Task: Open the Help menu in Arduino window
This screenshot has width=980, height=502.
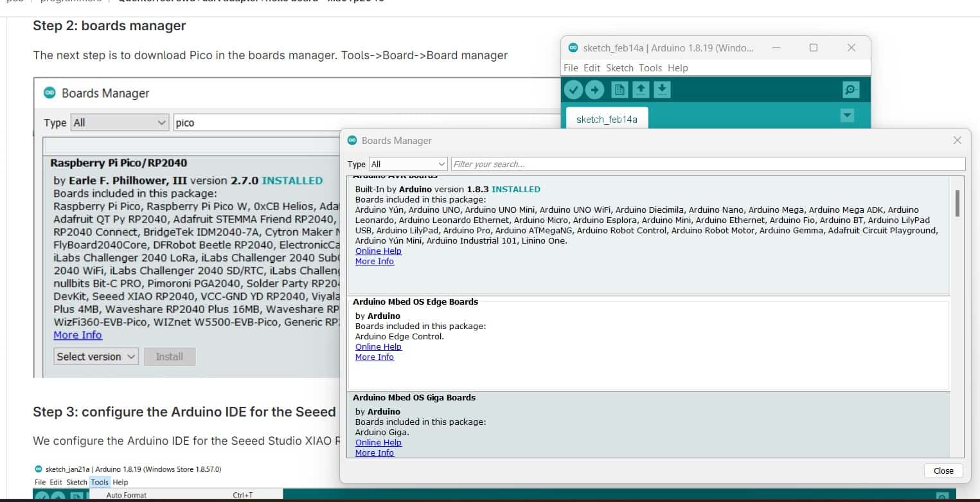Action: click(677, 67)
